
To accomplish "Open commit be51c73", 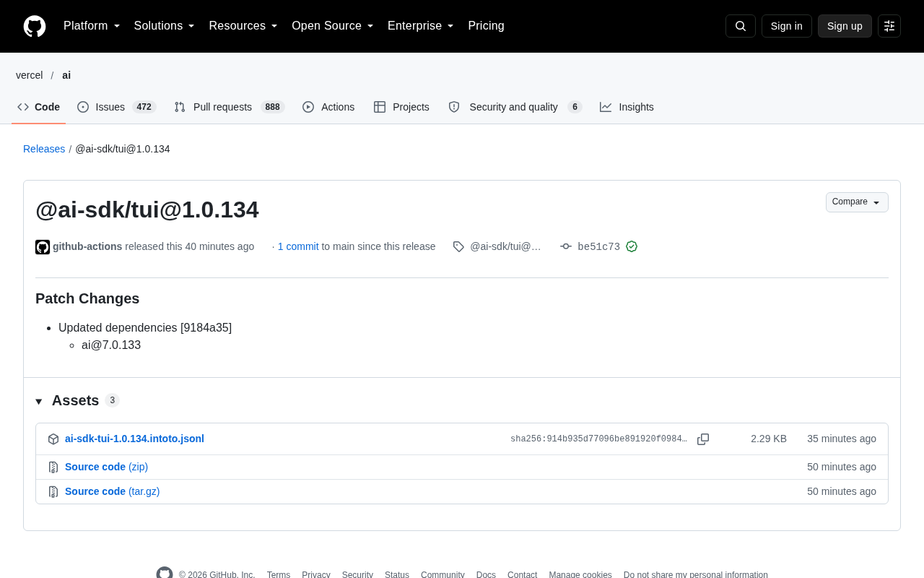I will [598, 246].
